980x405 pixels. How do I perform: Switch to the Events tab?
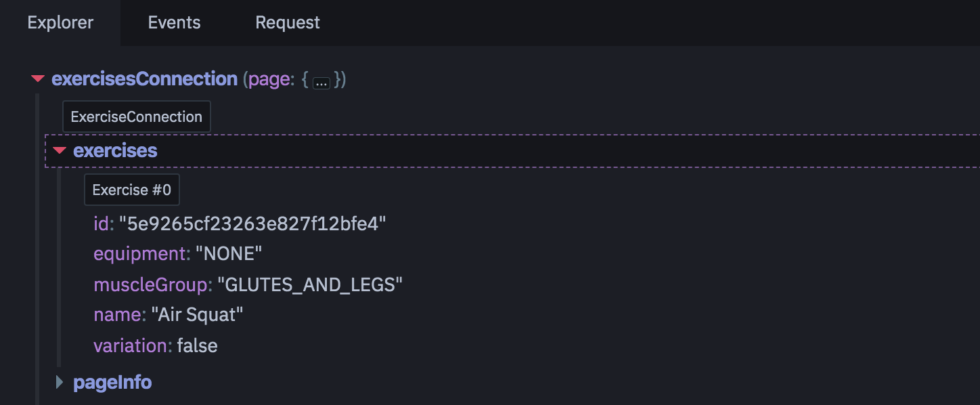tap(175, 22)
